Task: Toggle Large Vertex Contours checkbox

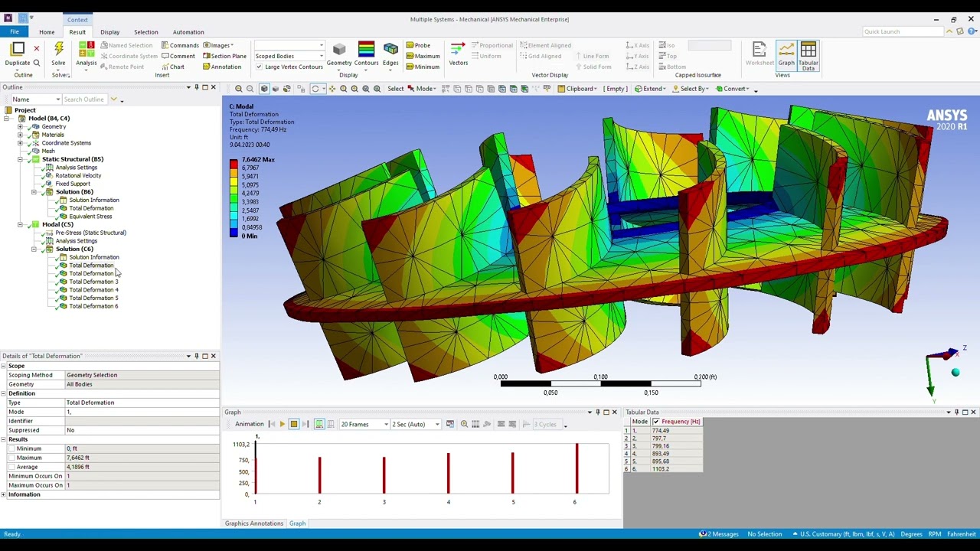Action: (259, 67)
